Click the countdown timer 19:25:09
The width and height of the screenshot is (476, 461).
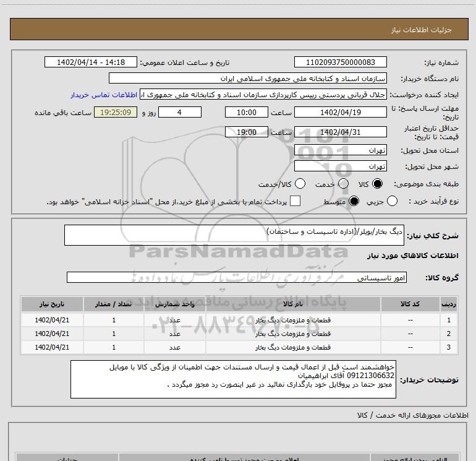[116, 112]
